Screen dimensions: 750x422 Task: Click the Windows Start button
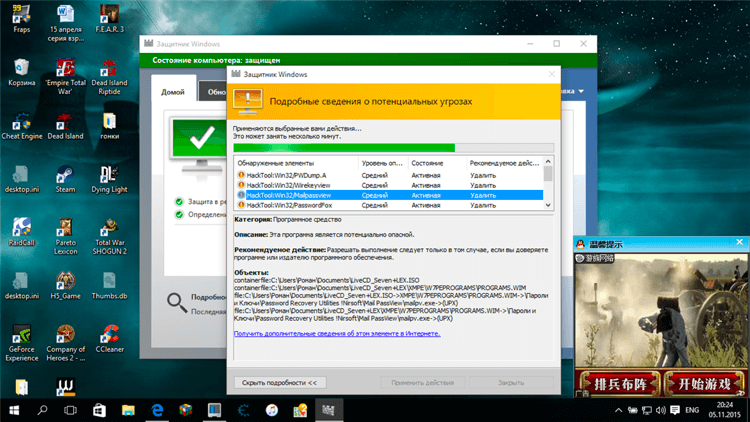(14, 410)
